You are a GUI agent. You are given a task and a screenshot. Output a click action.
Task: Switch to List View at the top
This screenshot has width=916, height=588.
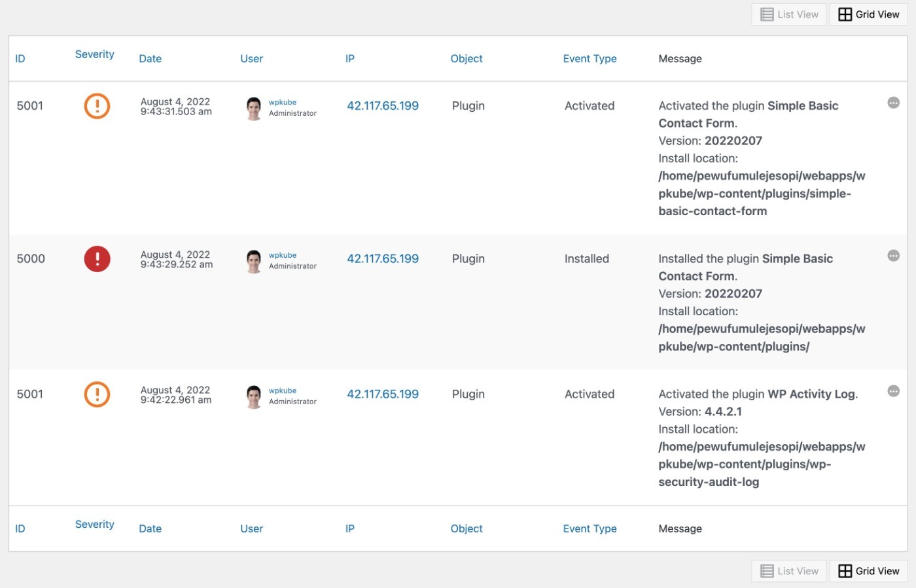pyautogui.click(x=789, y=14)
